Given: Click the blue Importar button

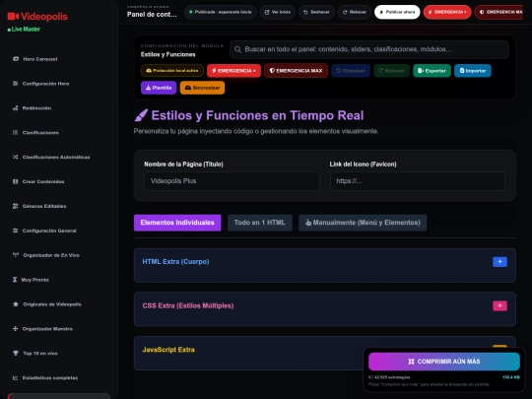Looking at the screenshot, I should pos(473,71).
